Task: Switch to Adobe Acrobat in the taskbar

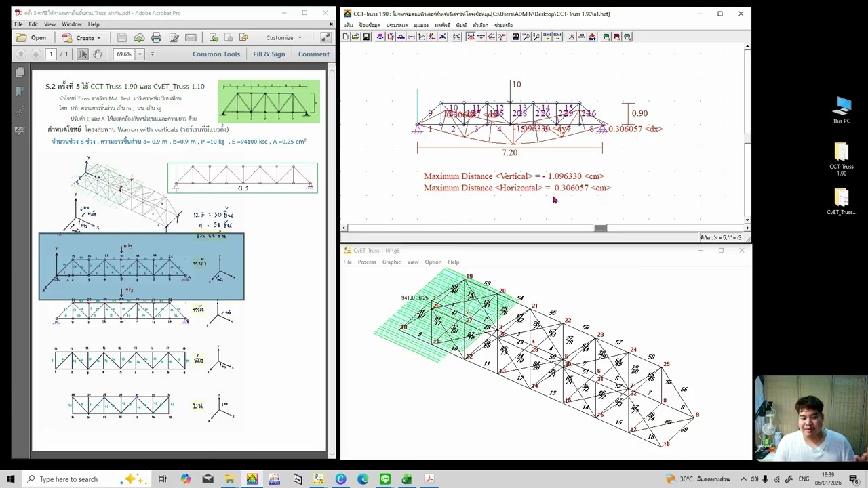Action: click(429, 479)
